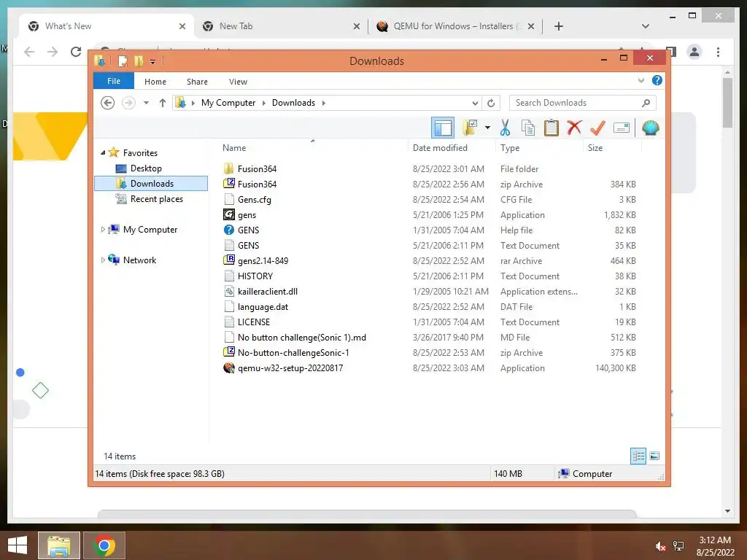747x560 pixels.
Task: Select the language.dat file
Action: [x=263, y=307]
